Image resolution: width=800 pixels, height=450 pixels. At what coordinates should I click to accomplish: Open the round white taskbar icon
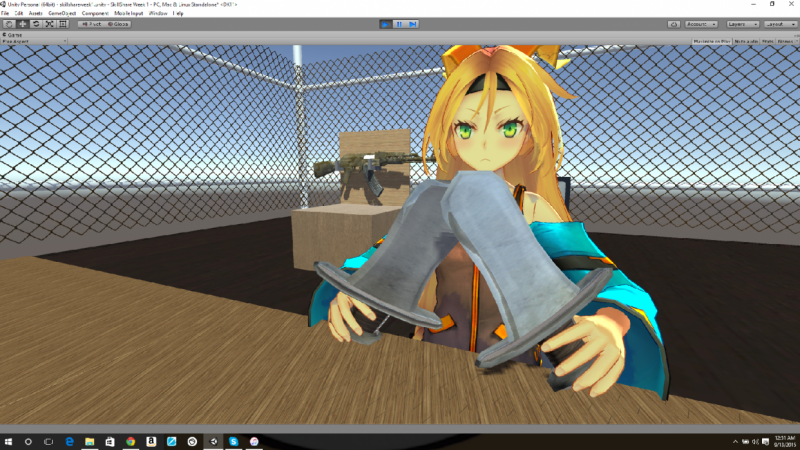coord(192,442)
